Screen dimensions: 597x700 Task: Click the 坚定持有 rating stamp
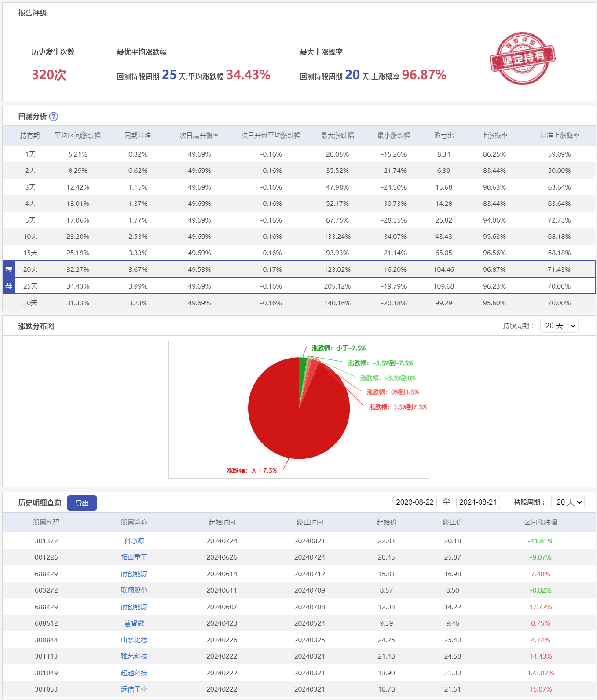(522, 58)
